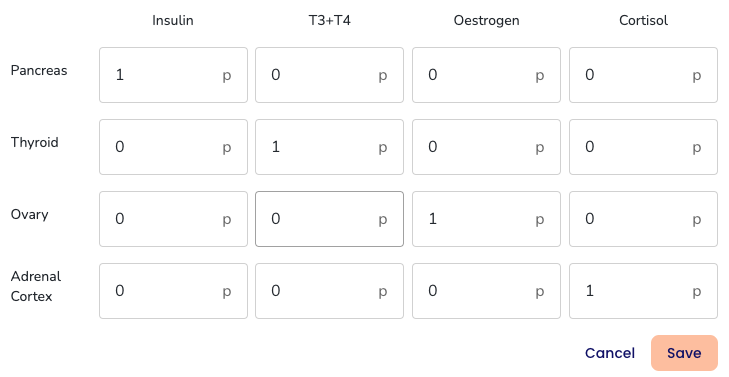Focus the Pancreas Cortisol points input
This screenshot has height=377, width=729.
coord(643,75)
